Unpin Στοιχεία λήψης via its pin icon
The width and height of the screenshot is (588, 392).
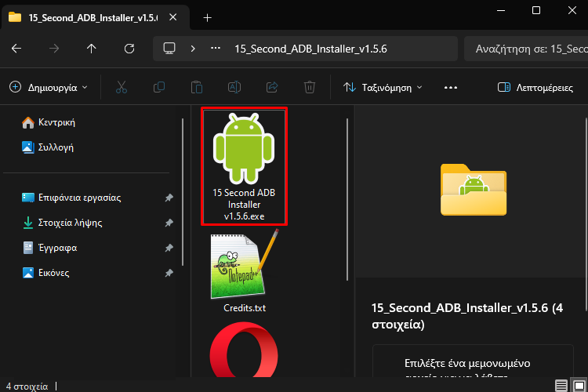click(169, 223)
